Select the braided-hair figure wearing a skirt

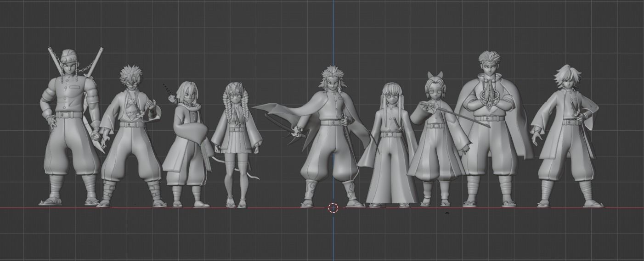[x=237, y=144]
